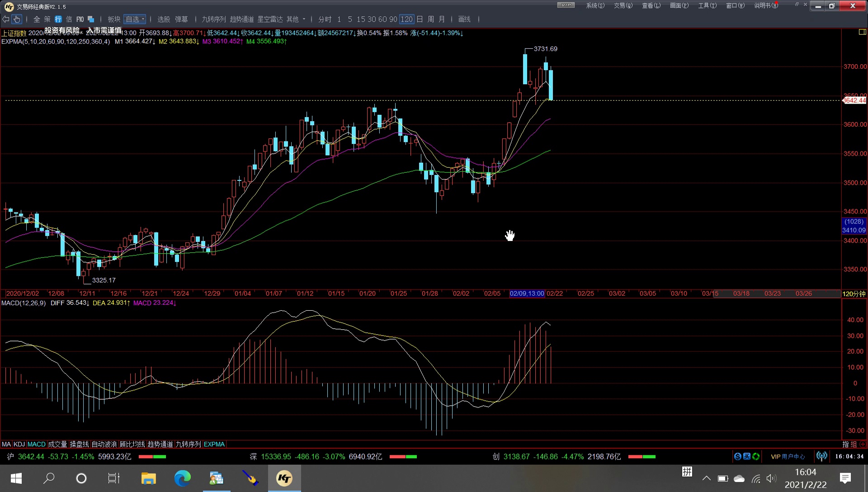This screenshot has height=492, width=868.
Task: Select the hand pan tool icon
Action: coord(17,19)
